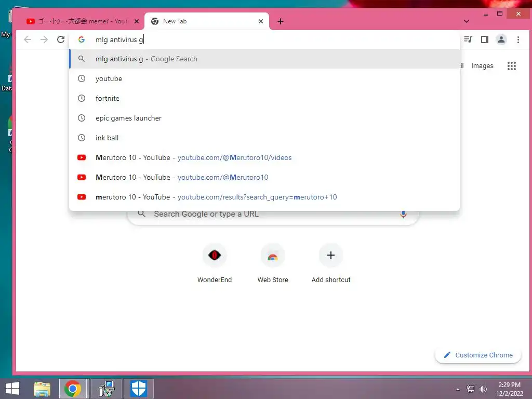Click the network tray icon

[471, 389]
